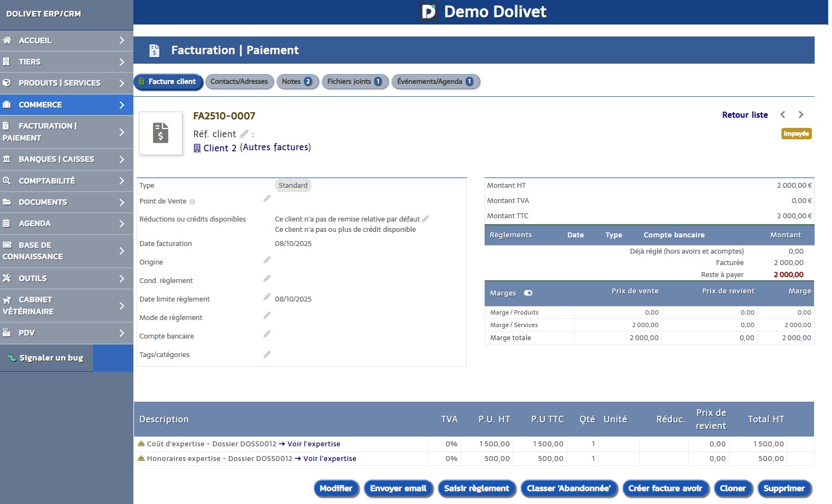This screenshot has width=832, height=504.
Task: Open the Contacts/Adresses tab
Action: (239, 82)
